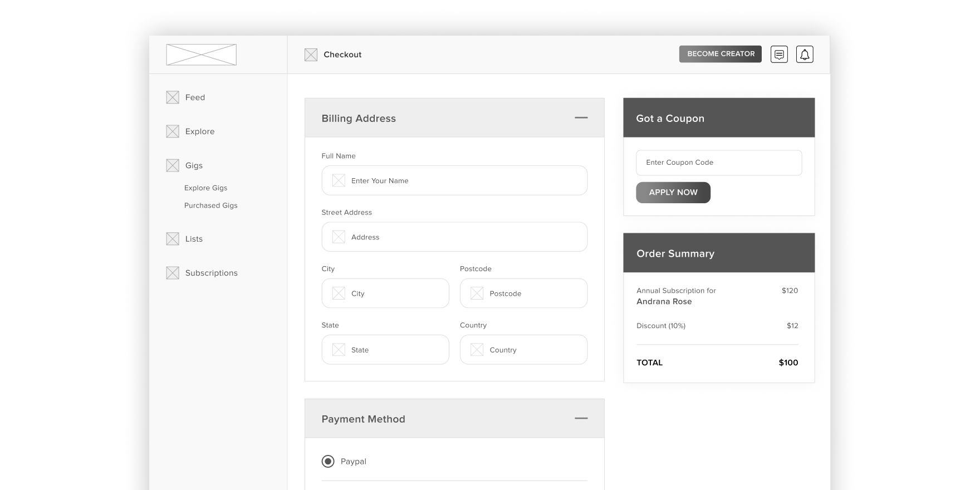980x490 pixels.
Task: Click the Subscriptions sidebar icon
Action: (x=173, y=273)
